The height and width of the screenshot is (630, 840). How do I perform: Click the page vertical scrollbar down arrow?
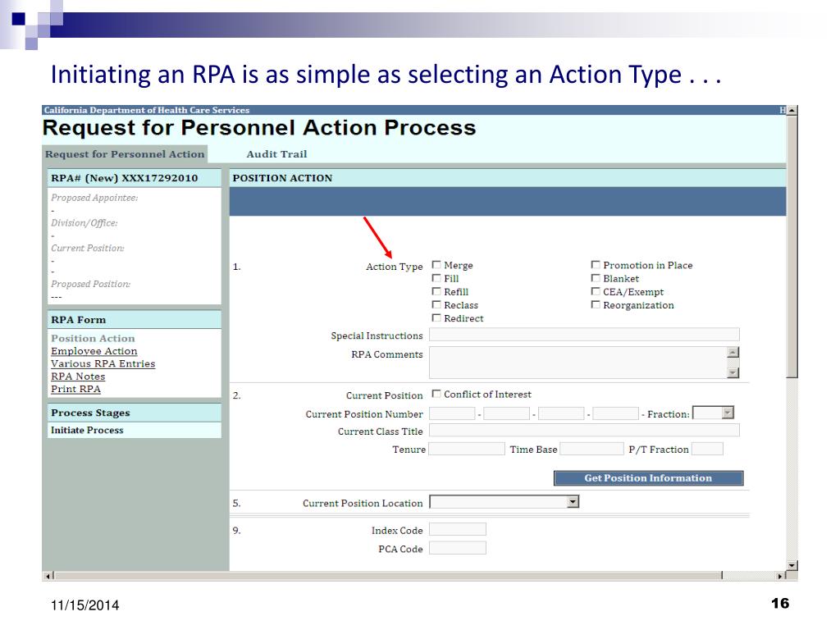[792, 565]
